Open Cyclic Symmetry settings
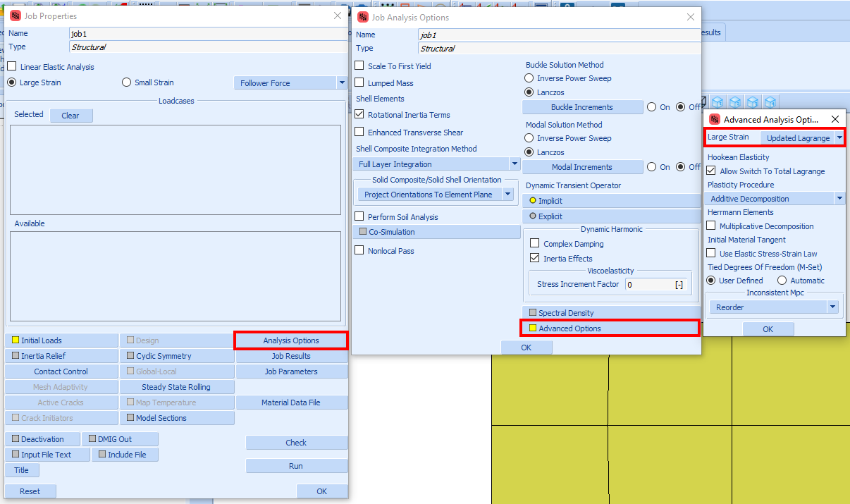This screenshot has height=504, width=850. coord(177,356)
